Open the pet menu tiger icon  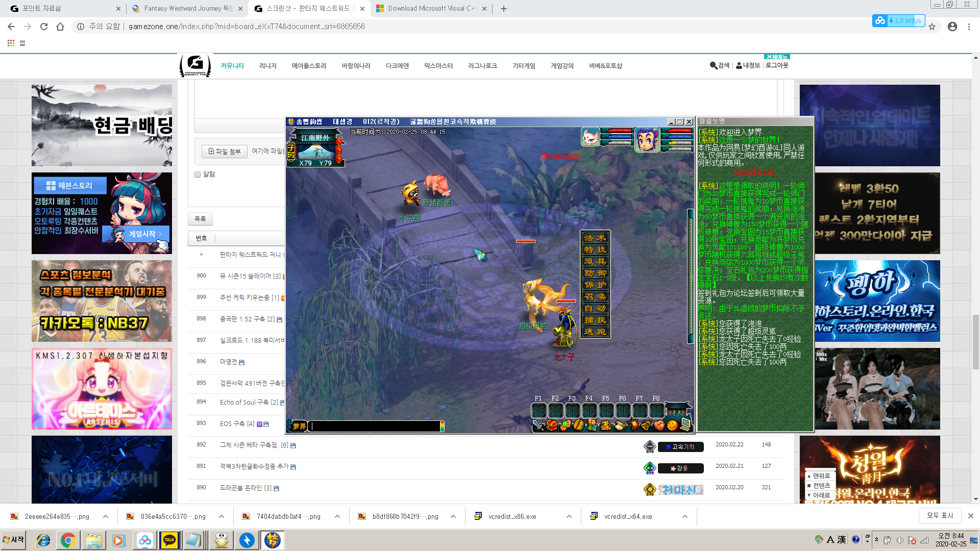(x=606, y=425)
